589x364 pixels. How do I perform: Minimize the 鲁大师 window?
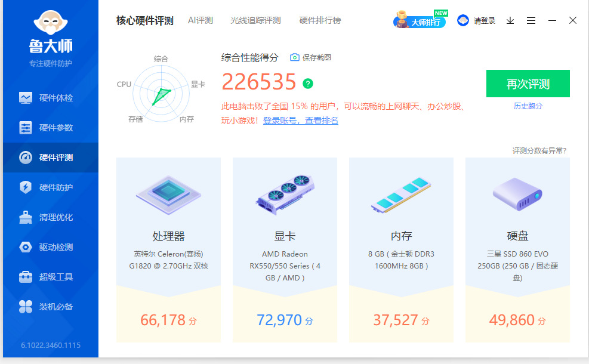coord(552,20)
